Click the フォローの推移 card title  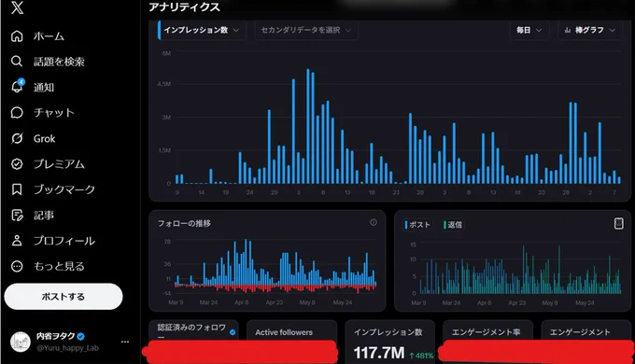pyautogui.click(x=184, y=223)
